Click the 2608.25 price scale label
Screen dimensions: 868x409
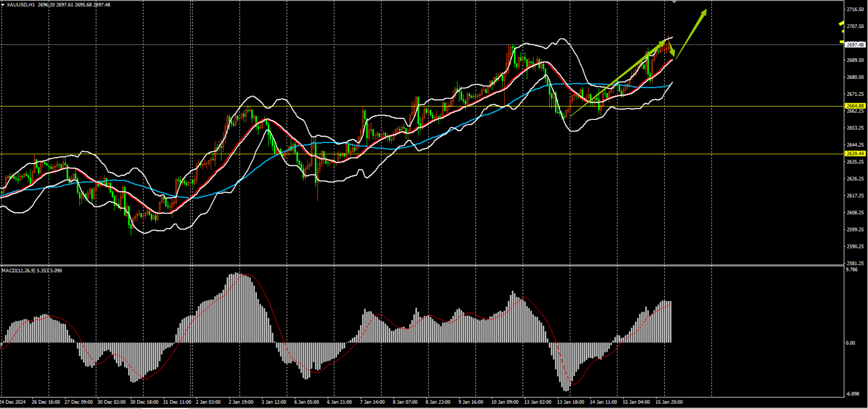coord(855,213)
